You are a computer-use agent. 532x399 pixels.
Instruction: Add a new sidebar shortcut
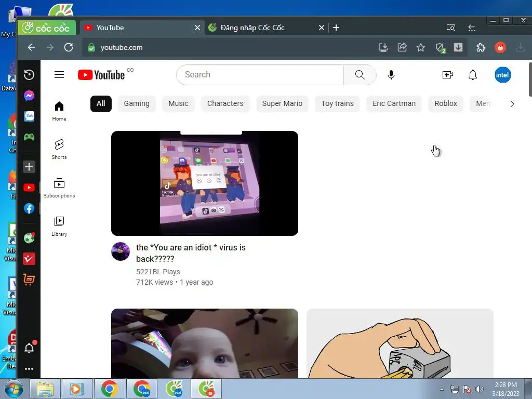29,167
